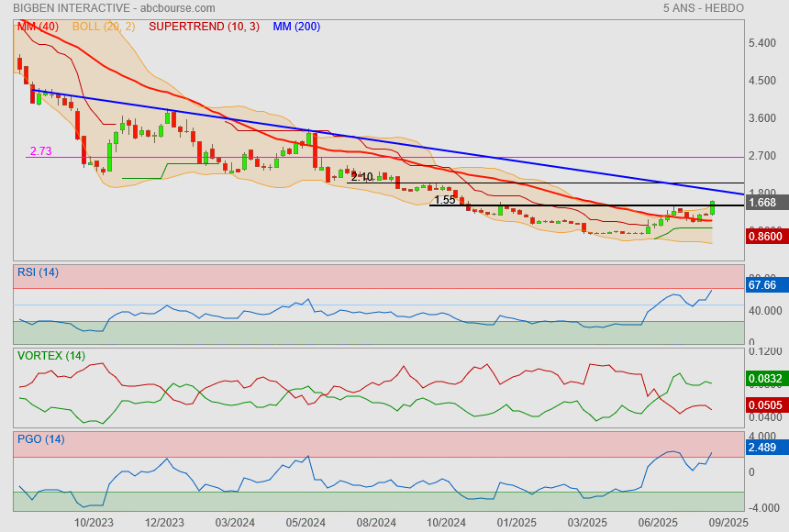Screen dimensions: 789x532
Task: Click the 10/2023 date axis label
Action: pos(94,522)
